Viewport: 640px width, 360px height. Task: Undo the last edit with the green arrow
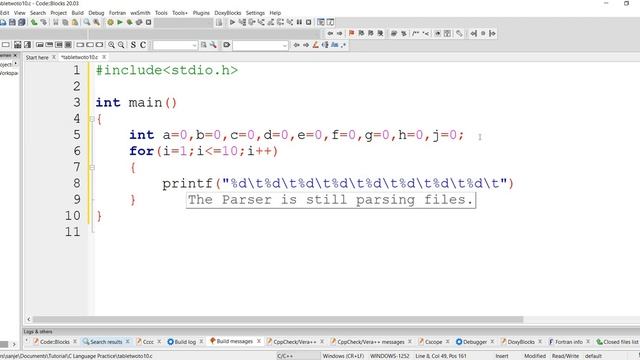[34, 22]
